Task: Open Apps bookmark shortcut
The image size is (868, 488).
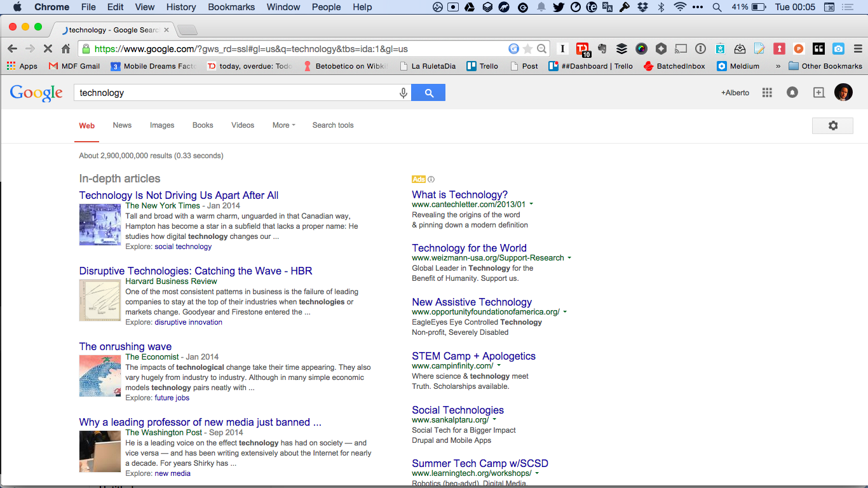Action: (22, 66)
